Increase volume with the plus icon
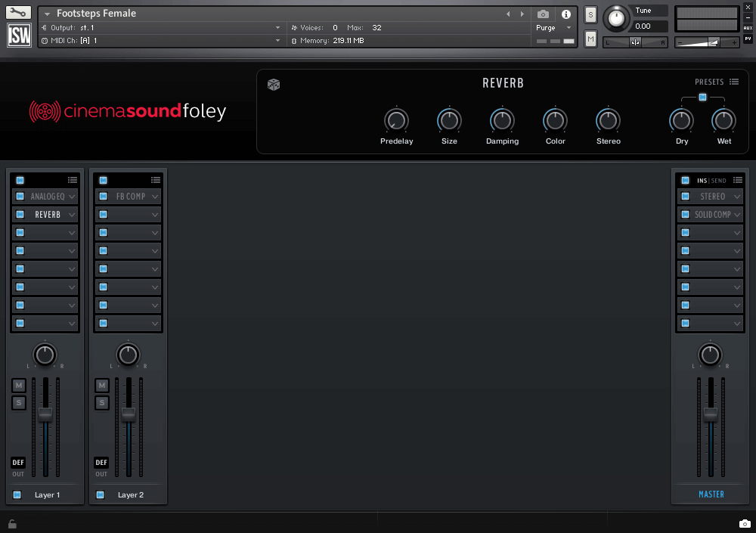This screenshot has width=756, height=533. coord(734,42)
